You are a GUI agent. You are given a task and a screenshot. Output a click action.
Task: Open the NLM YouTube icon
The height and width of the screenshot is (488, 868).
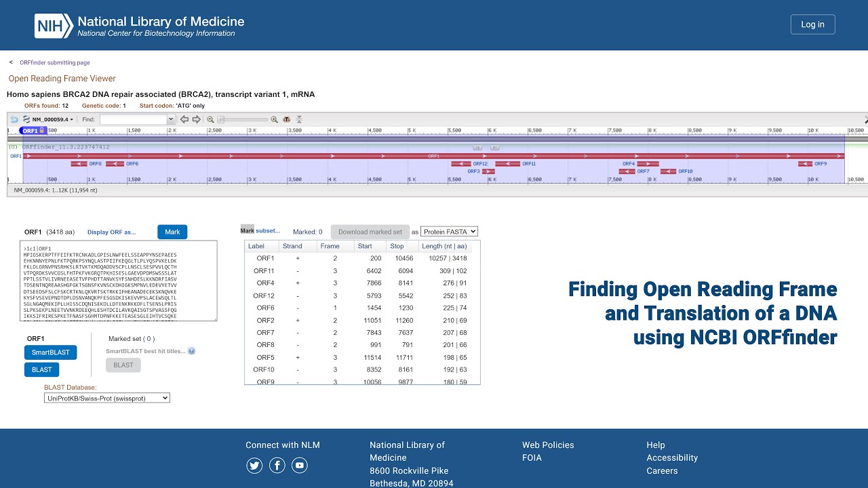(x=300, y=465)
